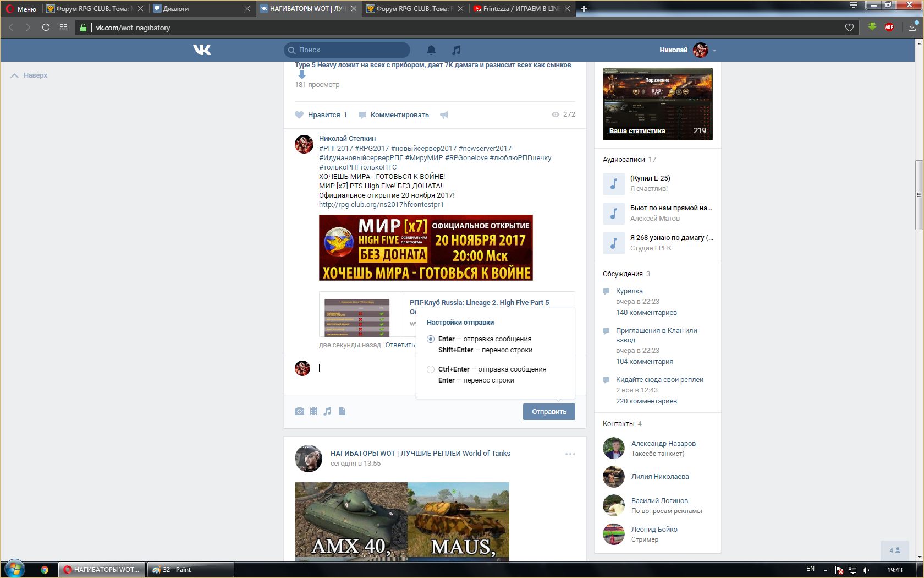924x578 pixels.
Task: Focus the VK search field
Action: (x=347, y=50)
